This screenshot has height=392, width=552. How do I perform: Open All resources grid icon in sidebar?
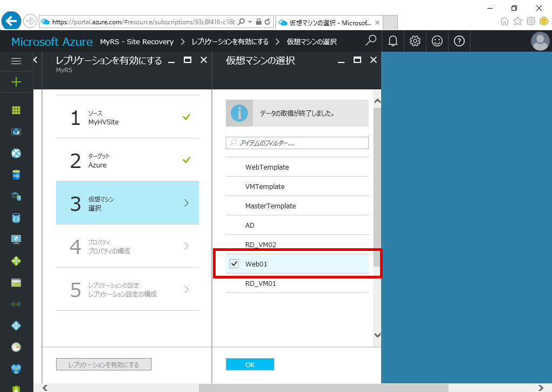pyautogui.click(x=16, y=110)
